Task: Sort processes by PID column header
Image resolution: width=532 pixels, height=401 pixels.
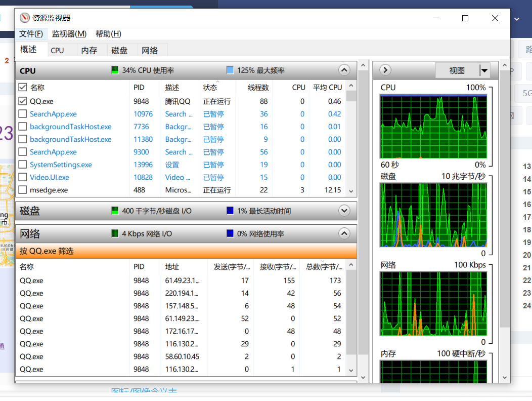Action: pos(145,87)
